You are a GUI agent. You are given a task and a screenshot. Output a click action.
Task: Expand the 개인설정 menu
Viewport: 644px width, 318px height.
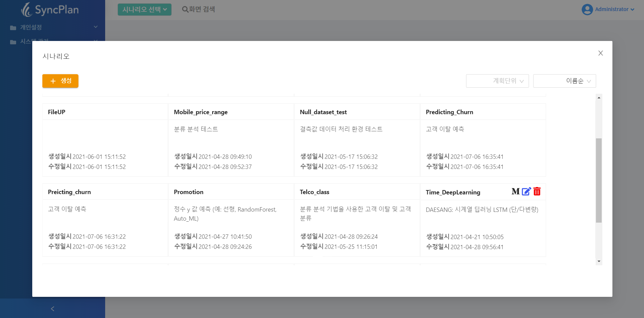[x=54, y=27]
